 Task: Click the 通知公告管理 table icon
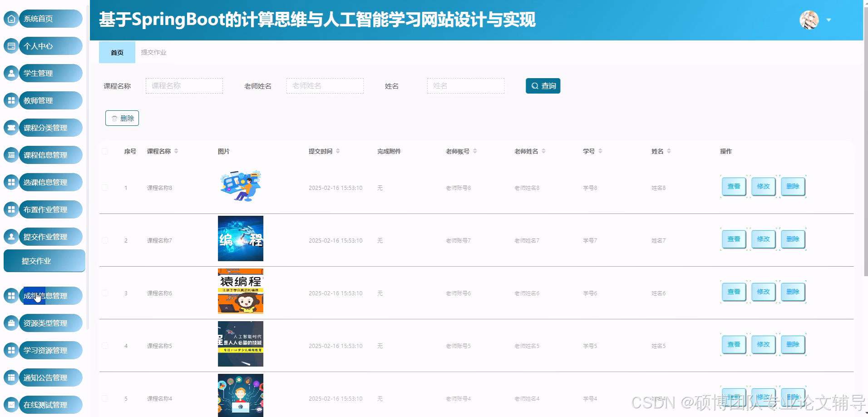click(x=11, y=377)
